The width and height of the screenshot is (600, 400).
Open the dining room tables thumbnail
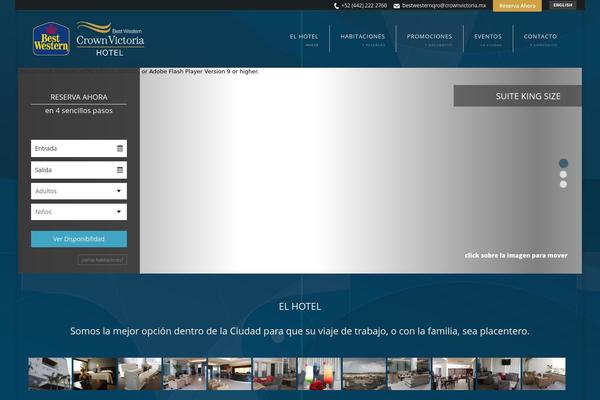454,374
